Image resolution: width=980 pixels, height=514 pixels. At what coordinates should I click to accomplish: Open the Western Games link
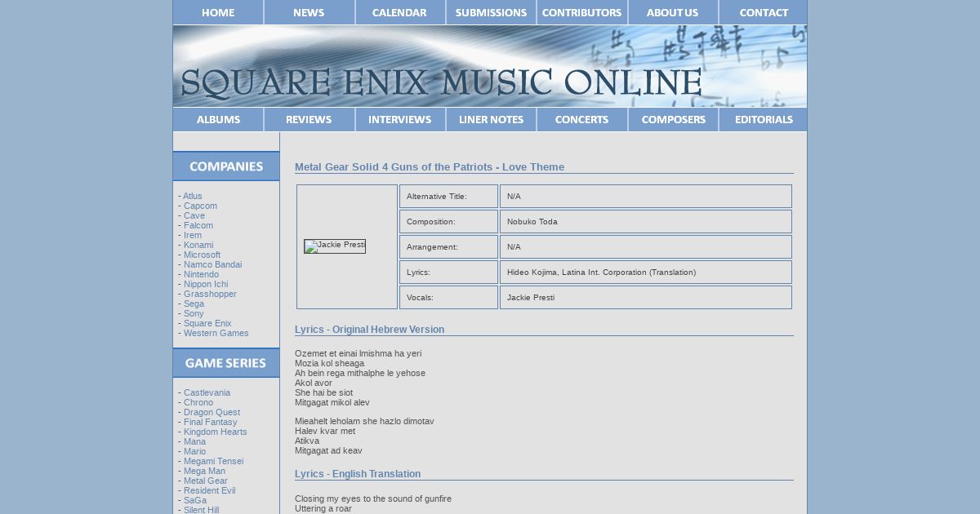pos(216,333)
